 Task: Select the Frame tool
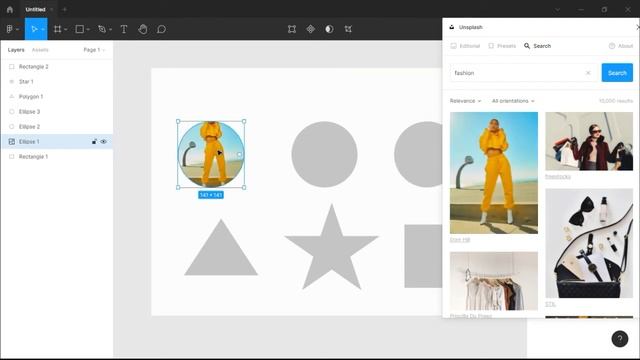58,29
